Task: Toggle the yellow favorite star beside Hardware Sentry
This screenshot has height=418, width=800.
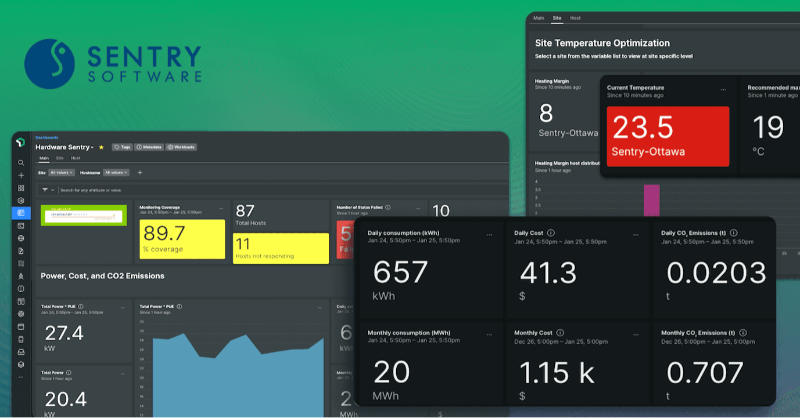Action: click(x=101, y=147)
